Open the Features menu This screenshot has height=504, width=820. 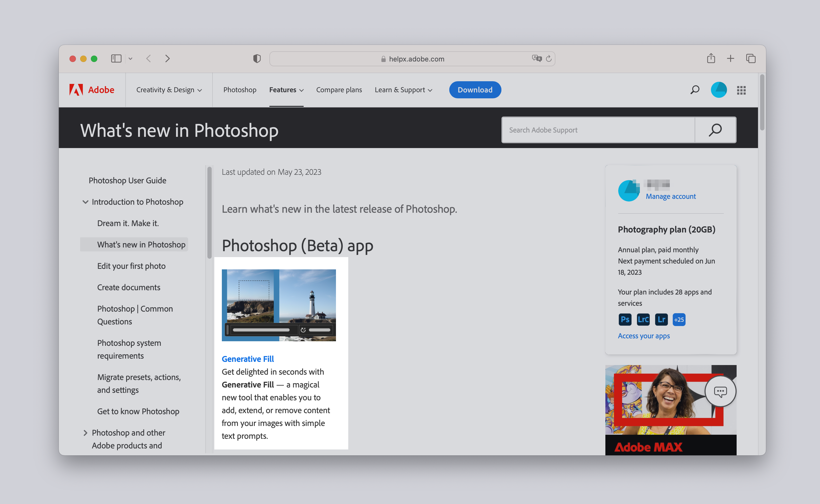click(286, 90)
